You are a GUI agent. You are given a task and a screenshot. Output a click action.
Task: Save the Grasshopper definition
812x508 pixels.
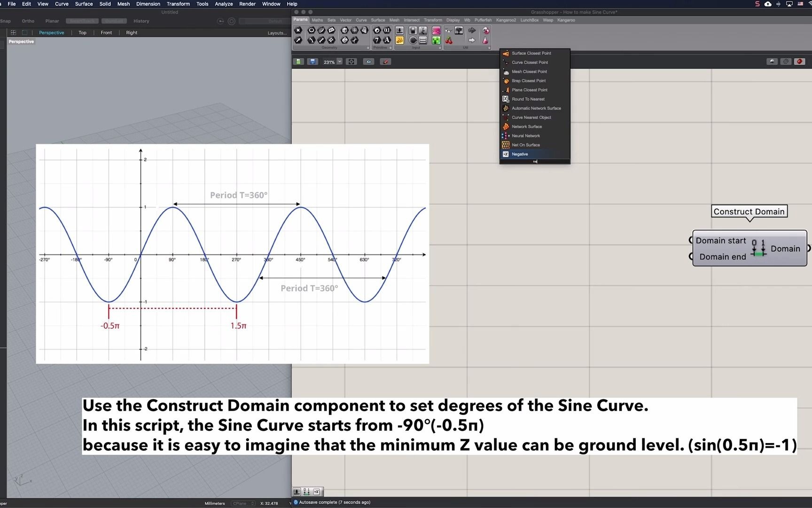pyautogui.click(x=313, y=62)
